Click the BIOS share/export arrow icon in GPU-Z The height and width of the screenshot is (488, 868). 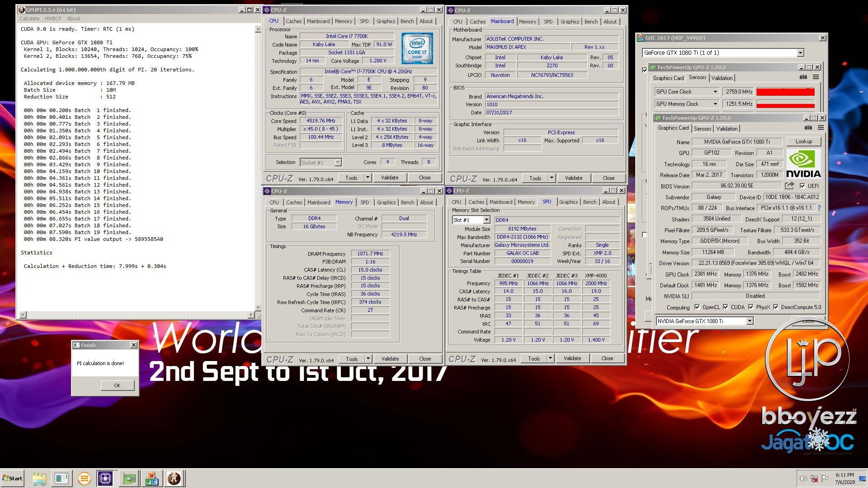coord(789,186)
